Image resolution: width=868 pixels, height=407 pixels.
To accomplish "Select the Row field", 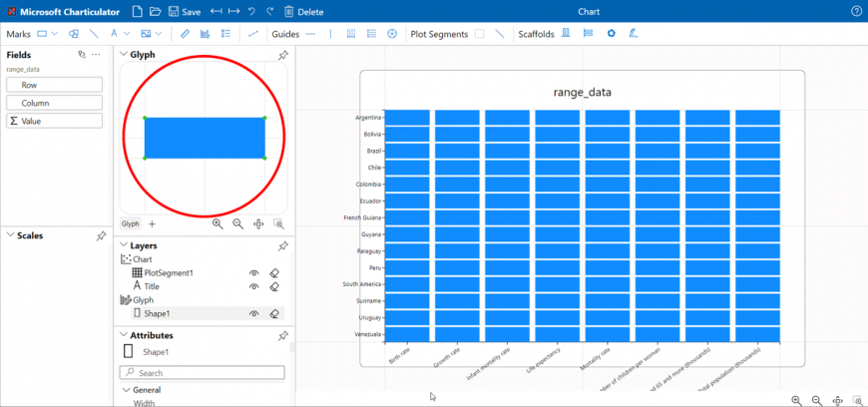I will tap(54, 85).
